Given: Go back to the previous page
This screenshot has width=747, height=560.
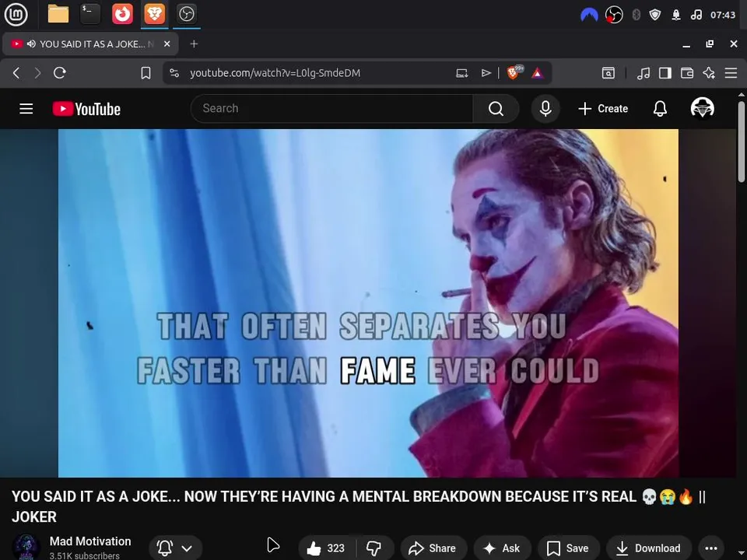Looking at the screenshot, I should click(x=16, y=73).
